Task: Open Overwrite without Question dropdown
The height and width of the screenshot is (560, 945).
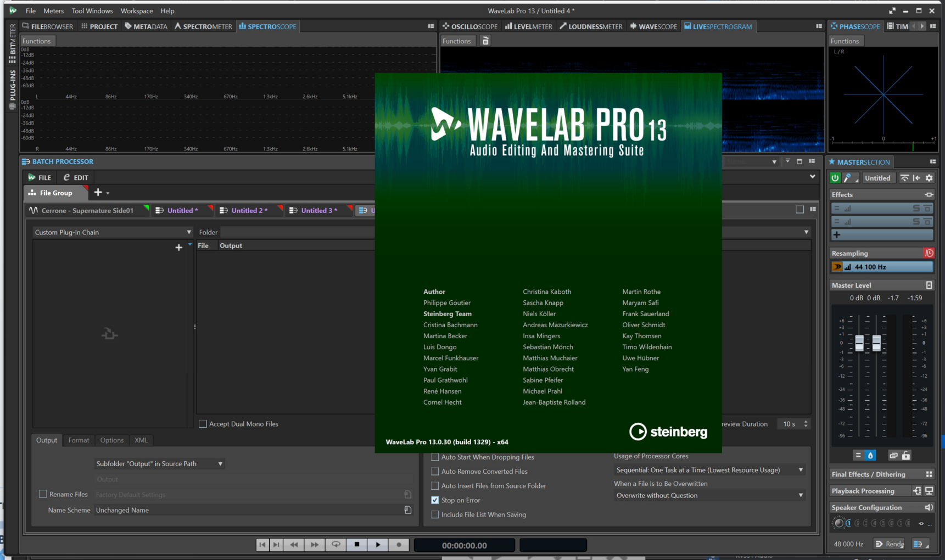Action: click(709, 495)
